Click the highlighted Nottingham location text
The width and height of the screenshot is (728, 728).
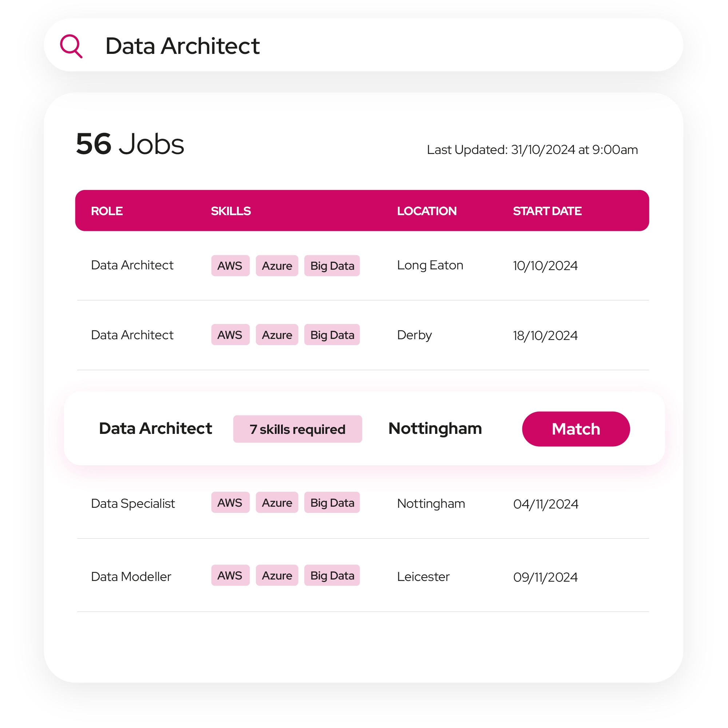point(435,429)
